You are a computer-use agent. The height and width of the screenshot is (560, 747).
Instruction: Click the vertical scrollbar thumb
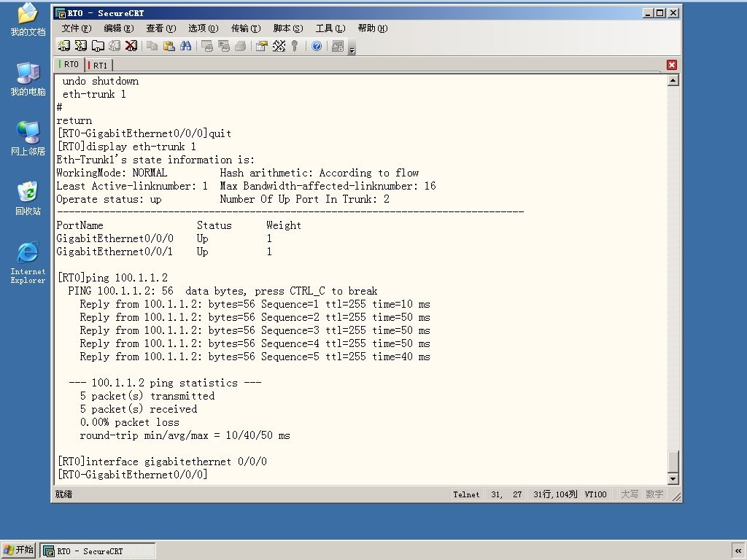coord(673,461)
